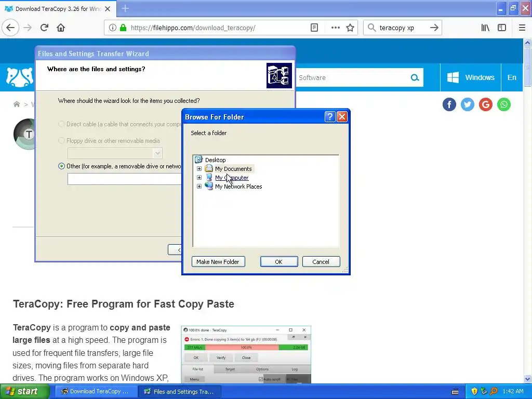
Task: Toggle reader view icon in address bar
Action: 314,28
